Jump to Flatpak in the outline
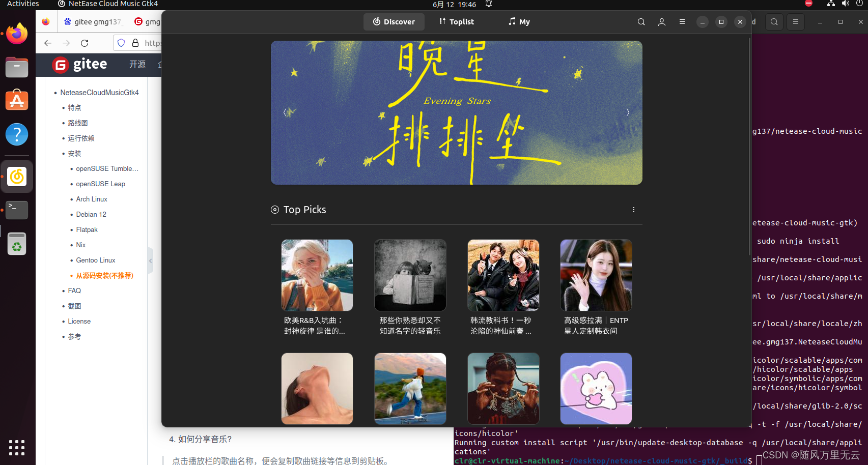The height and width of the screenshot is (465, 868). pos(87,230)
